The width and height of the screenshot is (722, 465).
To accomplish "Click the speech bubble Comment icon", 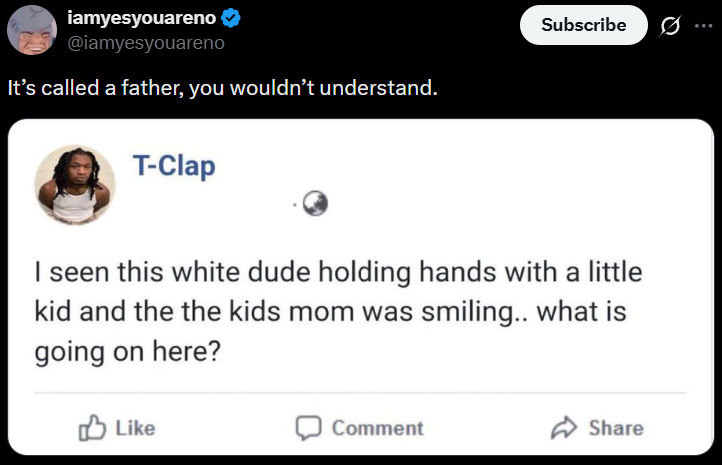I will 309,428.
